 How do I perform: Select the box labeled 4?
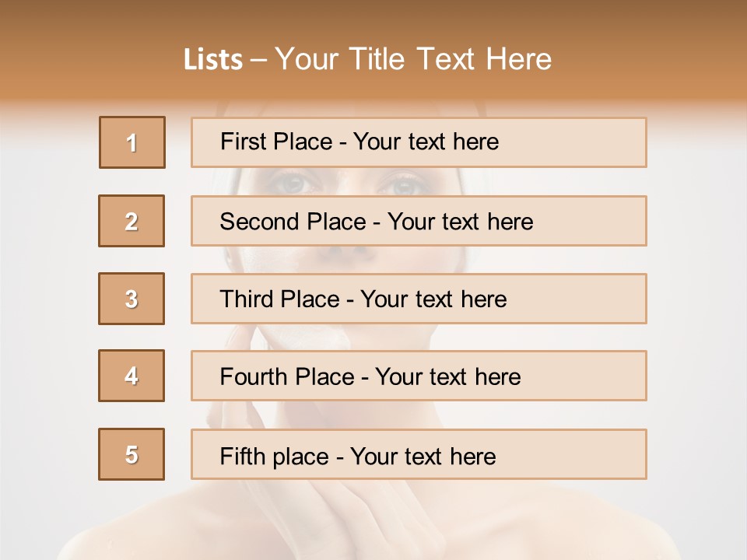(132, 376)
